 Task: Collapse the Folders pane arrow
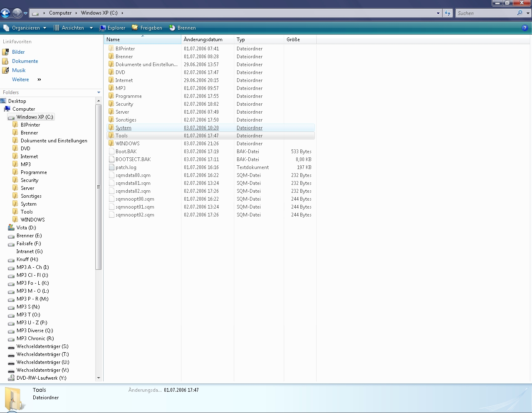pyautogui.click(x=99, y=92)
